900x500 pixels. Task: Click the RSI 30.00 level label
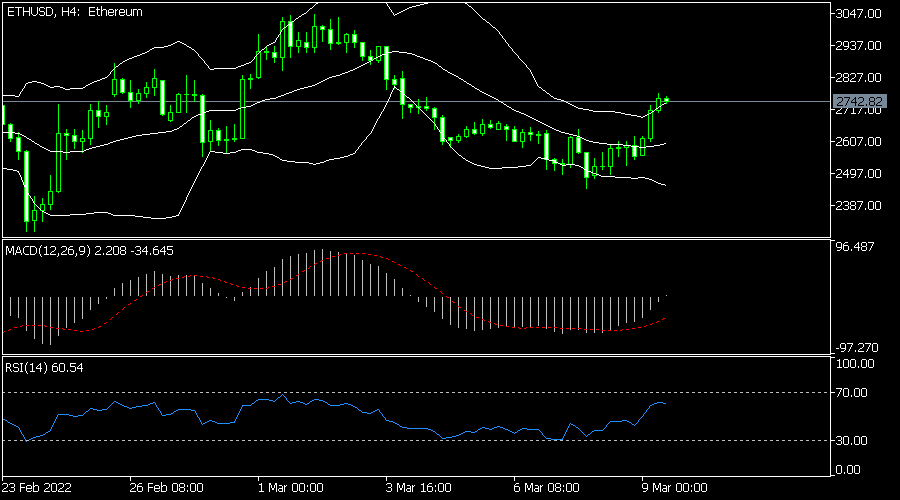click(852, 440)
